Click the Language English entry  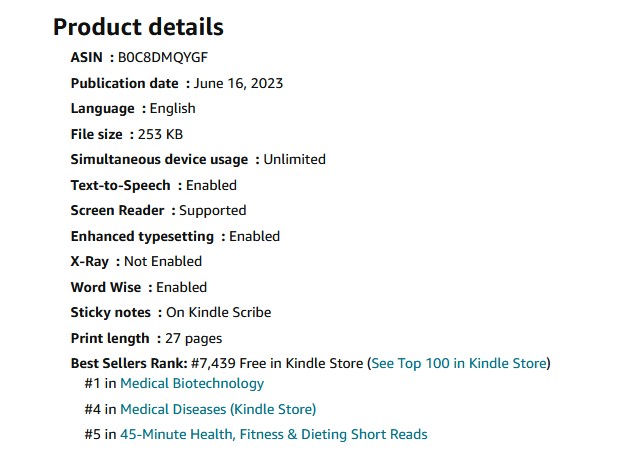coord(133,109)
